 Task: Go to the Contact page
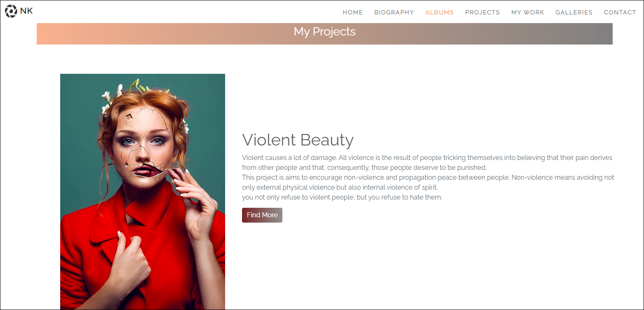[620, 12]
